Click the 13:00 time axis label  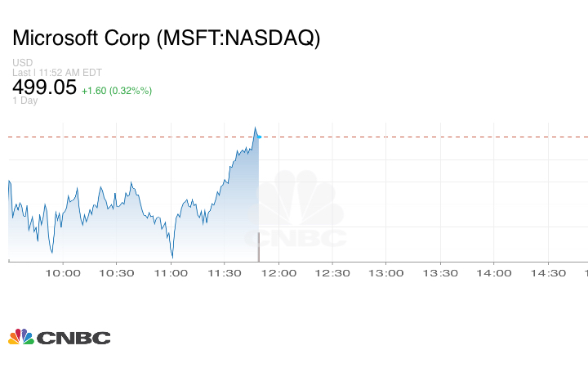coord(386,272)
